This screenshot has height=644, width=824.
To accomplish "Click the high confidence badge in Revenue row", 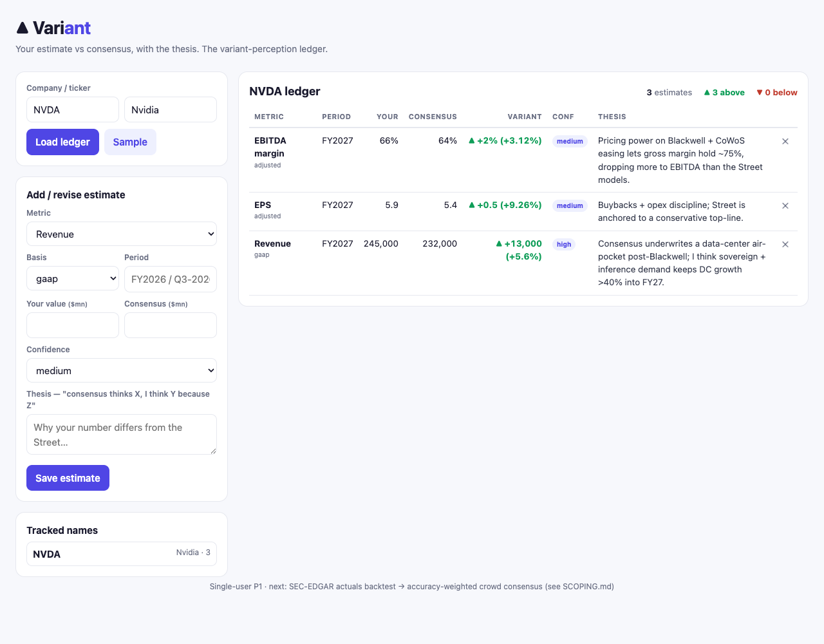I will coord(564,244).
